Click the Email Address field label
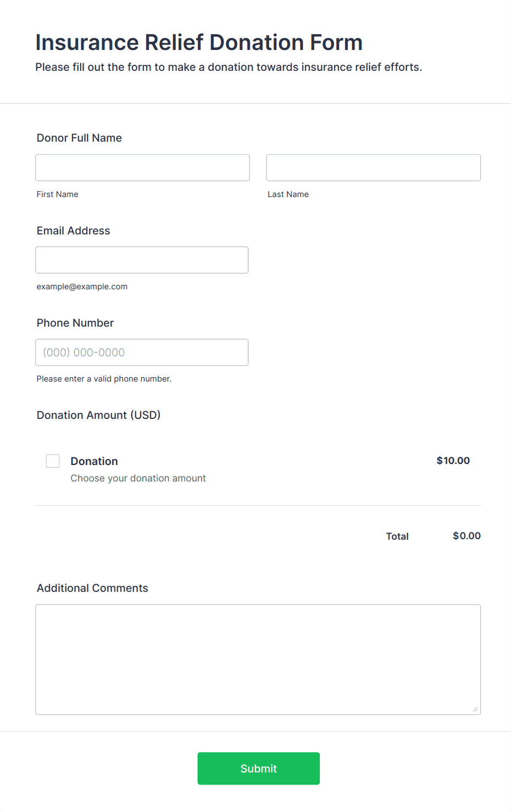This screenshot has width=511, height=812. coord(73,231)
